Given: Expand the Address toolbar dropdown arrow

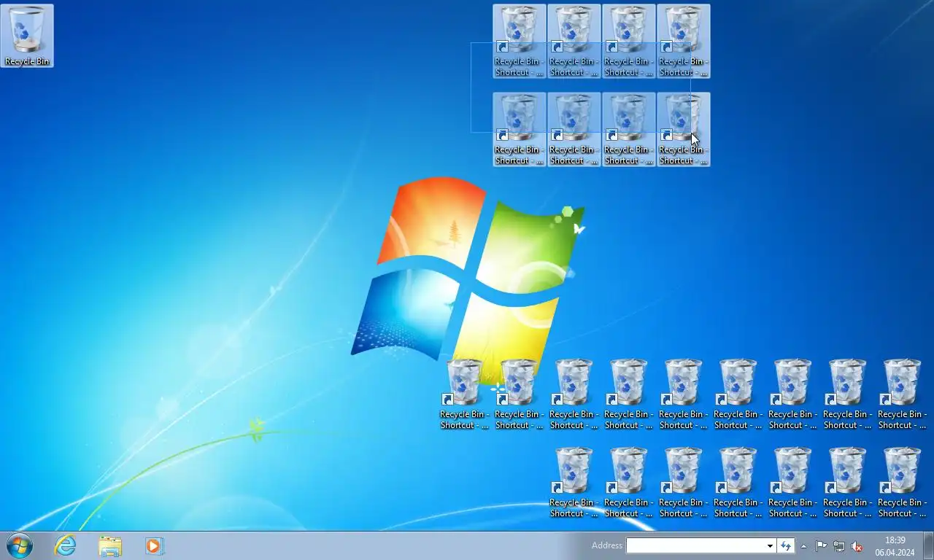Looking at the screenshot, I should click(x=769, y=545).
